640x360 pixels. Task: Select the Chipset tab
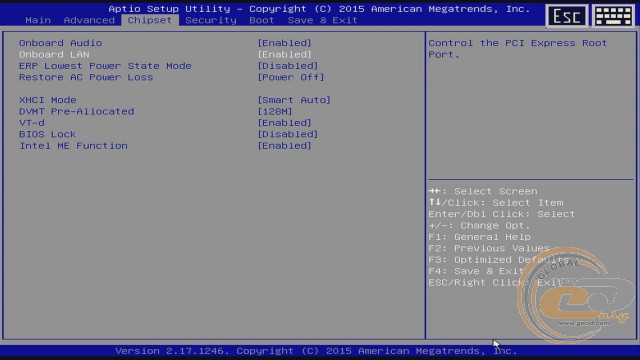pyautogui.click(x=150, y=20)
